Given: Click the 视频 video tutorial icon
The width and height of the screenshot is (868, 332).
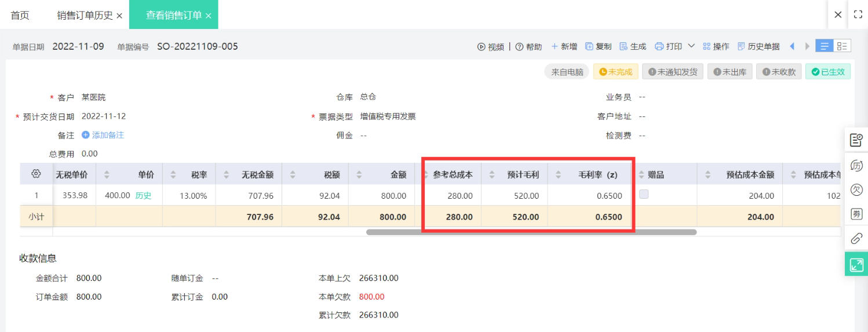Looking at the screenshot, I should 481,47.
